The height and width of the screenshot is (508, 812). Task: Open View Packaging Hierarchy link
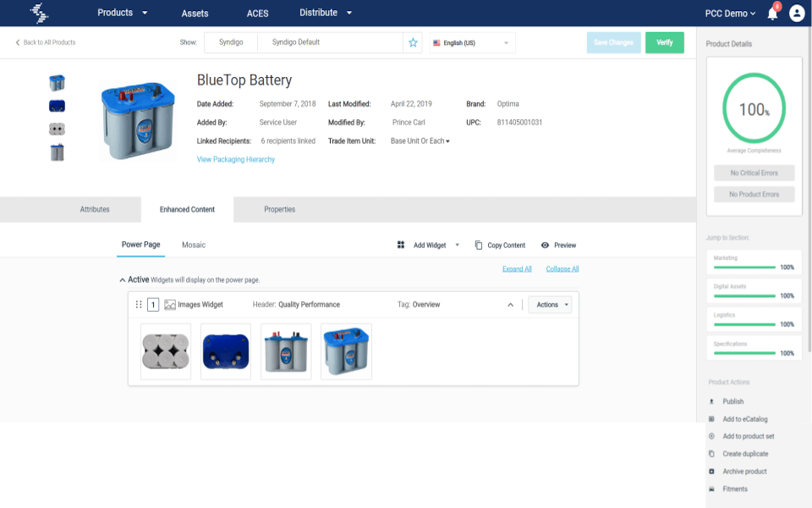(236, 159)
